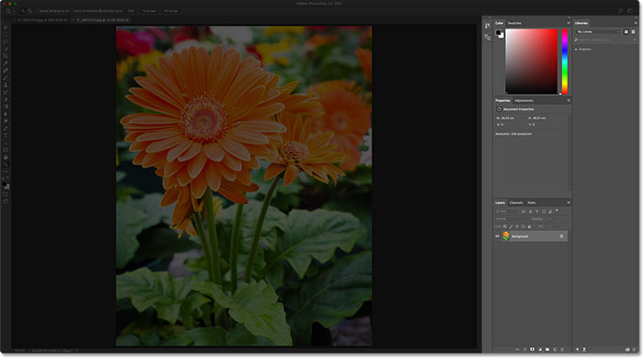The width and height of the screenshot is (644, 359).
Task: Click the rainbow hue slider strip
Action: 565,61
